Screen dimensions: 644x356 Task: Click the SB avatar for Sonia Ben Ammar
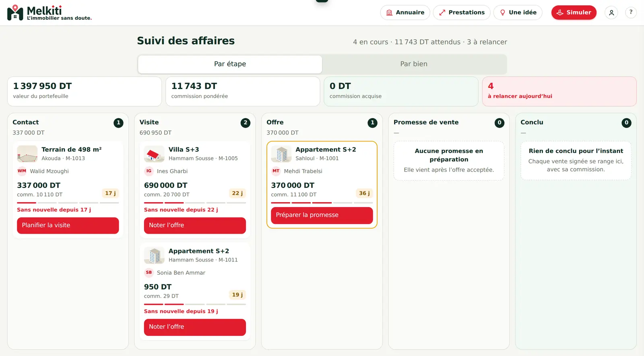pos(149,272)
